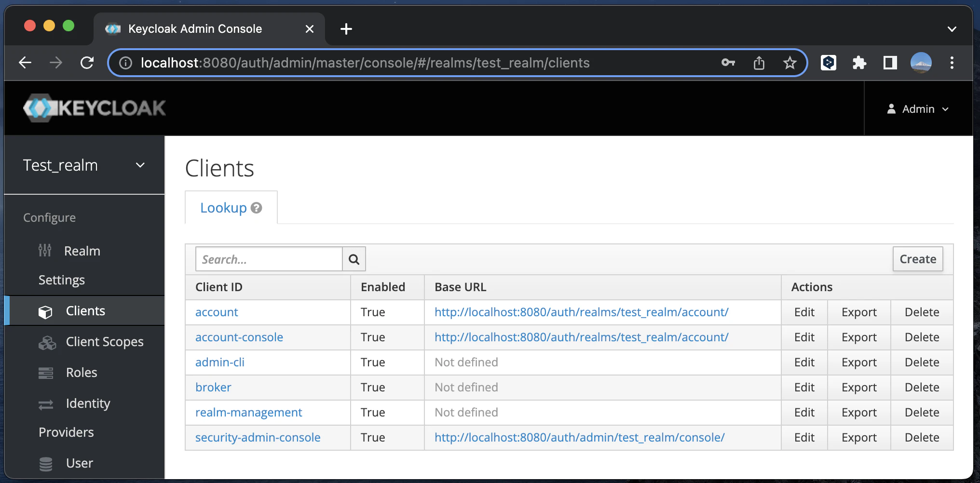Click the share page icon

759,63
